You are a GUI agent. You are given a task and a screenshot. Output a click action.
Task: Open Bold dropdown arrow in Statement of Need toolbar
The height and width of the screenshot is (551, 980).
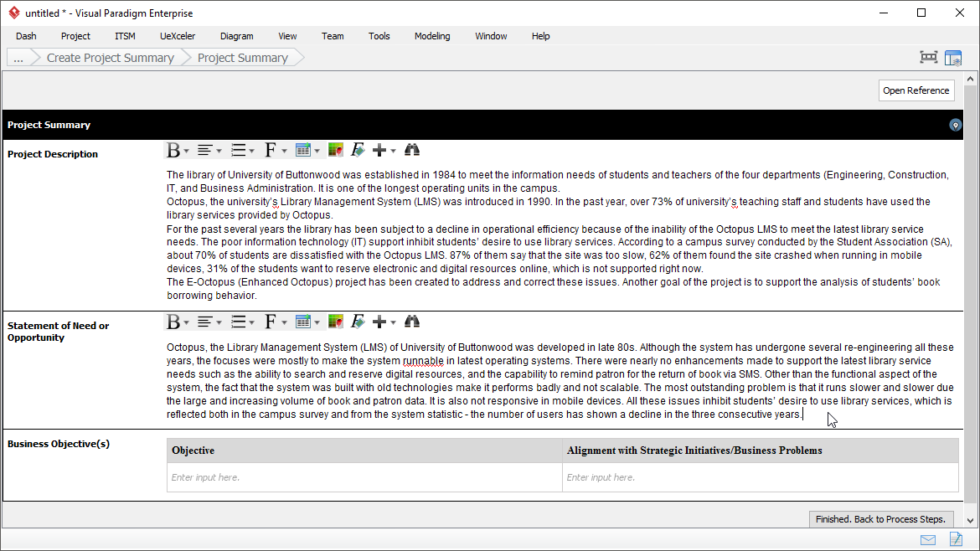point(186,323)
